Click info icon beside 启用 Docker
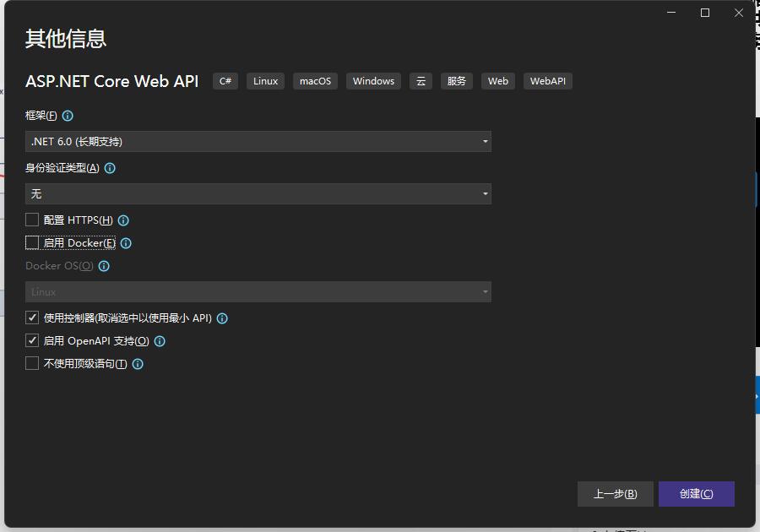760x532 pixels. point(126,243)
